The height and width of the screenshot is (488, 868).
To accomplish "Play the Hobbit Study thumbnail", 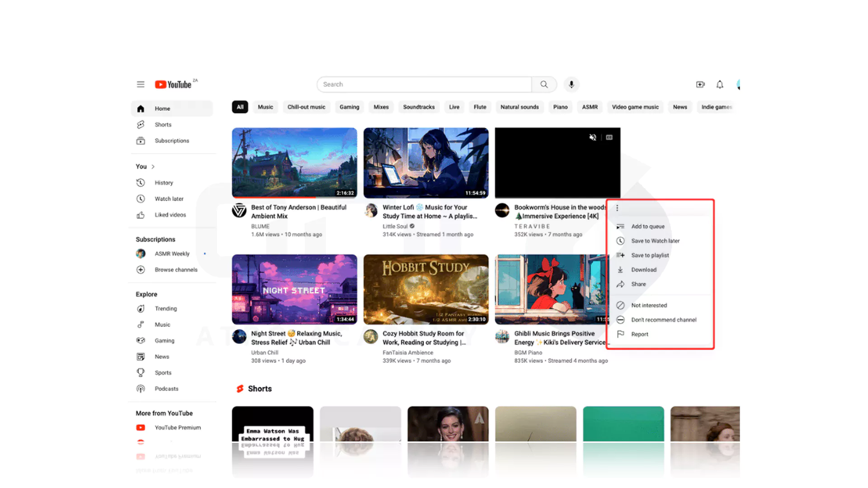I will point(426,289).
